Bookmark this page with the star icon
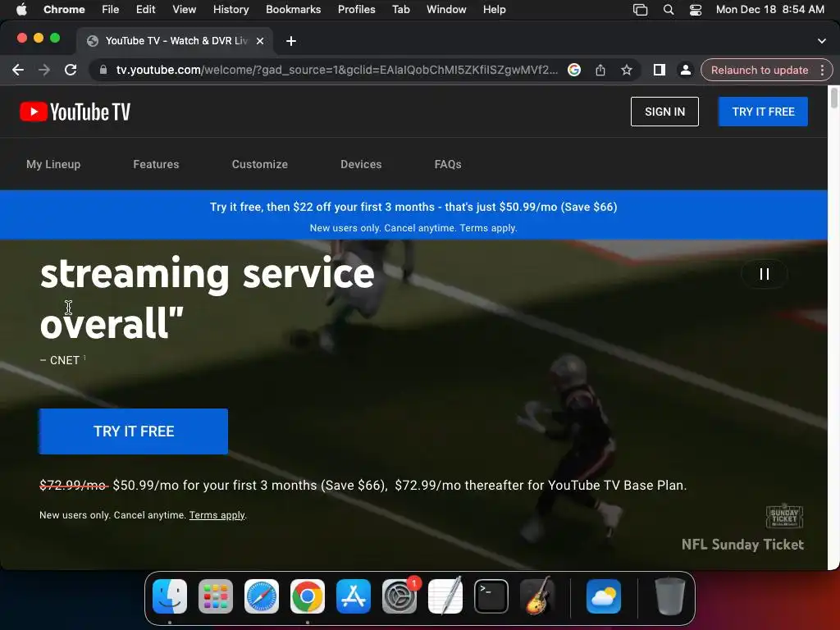Screen dimensions: 840x630 click(x=626, y=70)
